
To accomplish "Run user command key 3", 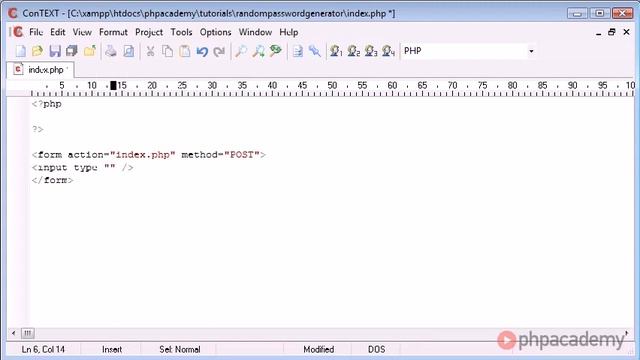I will coord(371,51).
